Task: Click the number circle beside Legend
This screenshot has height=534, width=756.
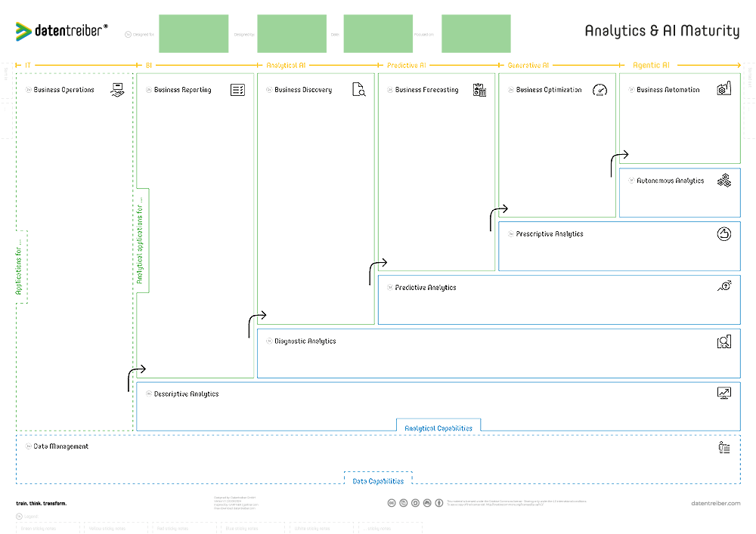Action: pos(20,516)
